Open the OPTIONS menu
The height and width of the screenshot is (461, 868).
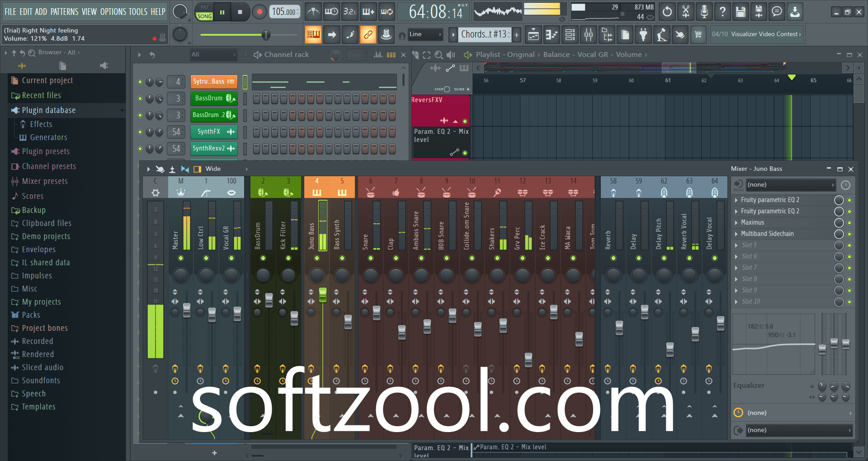[113, 12]
